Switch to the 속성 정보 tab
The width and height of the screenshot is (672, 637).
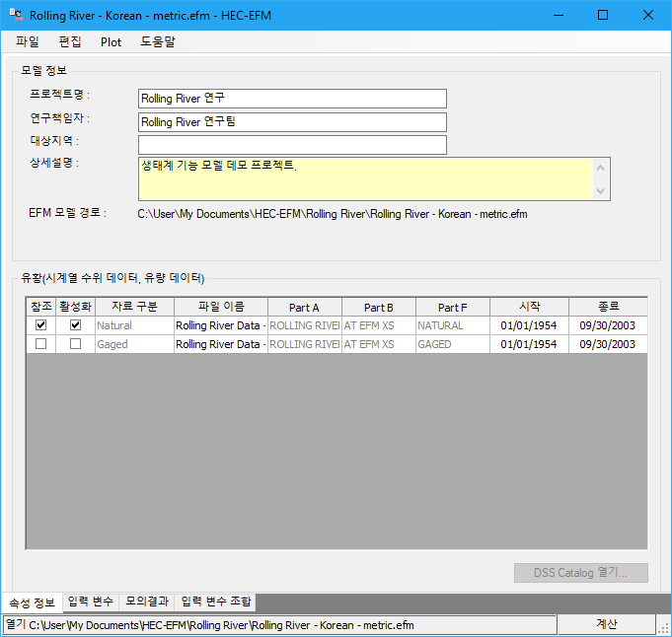tap(33, 602)
